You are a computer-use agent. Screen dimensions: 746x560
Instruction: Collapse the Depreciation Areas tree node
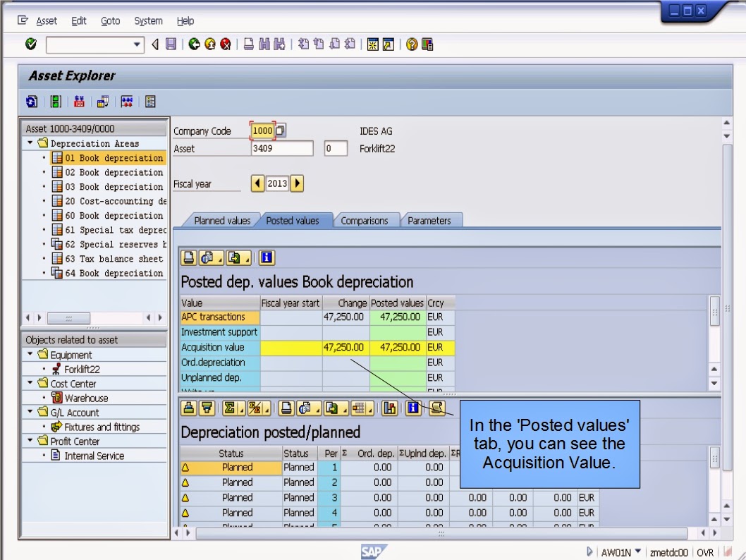[31, 143]
